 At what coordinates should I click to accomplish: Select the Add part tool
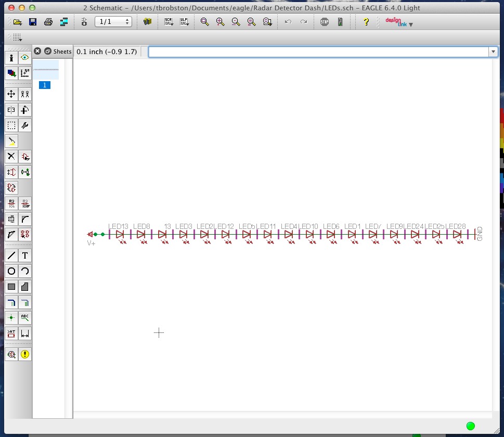coord(25,157)
